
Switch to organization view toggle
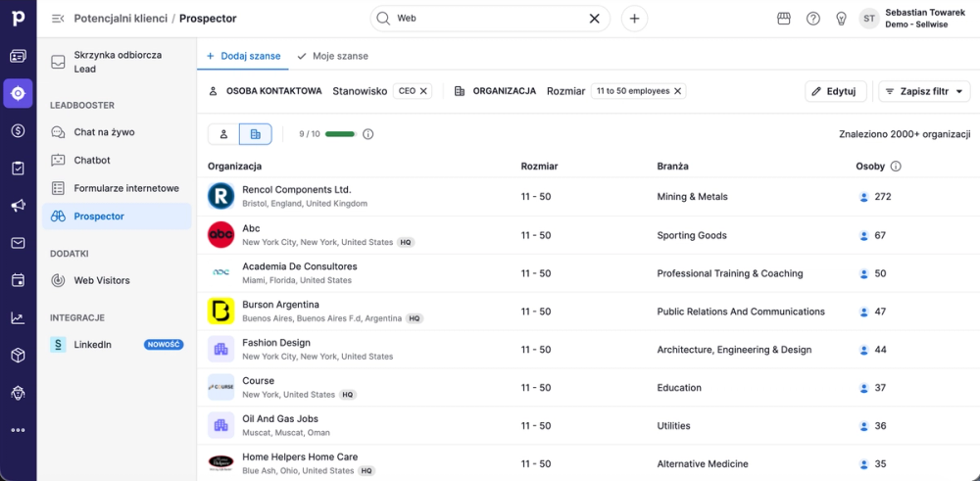(255, 134)
